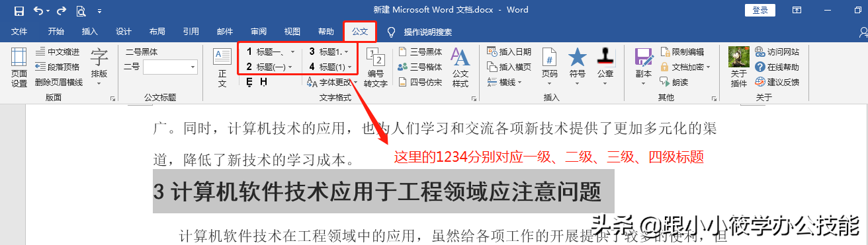Open the 文字格式 group dialog launcher
The height and width of the screenshot is (245, 868).
tap(474, 98)
